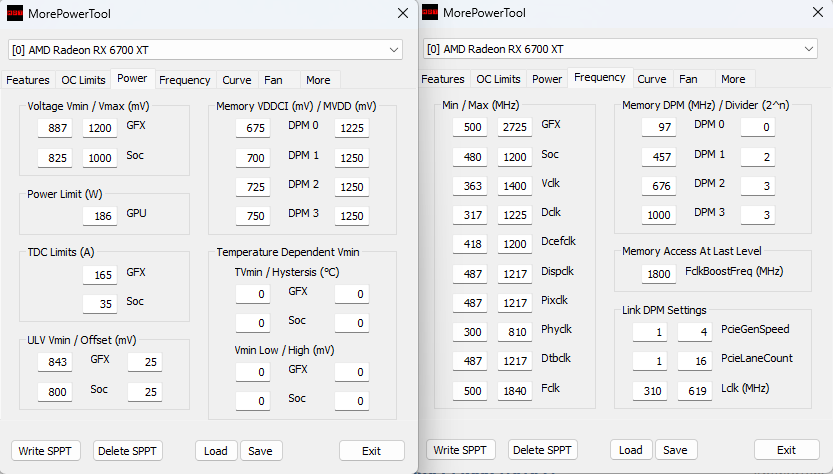Edit FclkBoostFreq field 1800
This screenshot has width=833, height=474.
click(x=659, y=274)
